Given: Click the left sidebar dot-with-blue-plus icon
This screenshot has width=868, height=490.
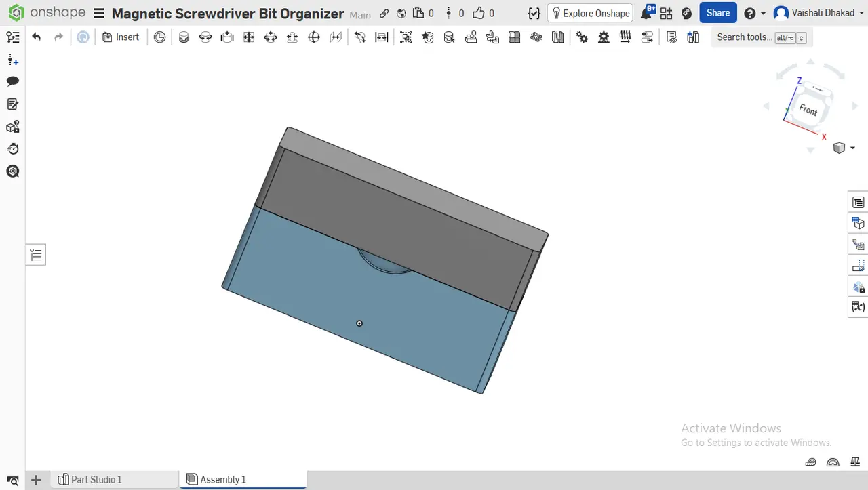Looking at the screenshot, I should (x=12, y=60).
